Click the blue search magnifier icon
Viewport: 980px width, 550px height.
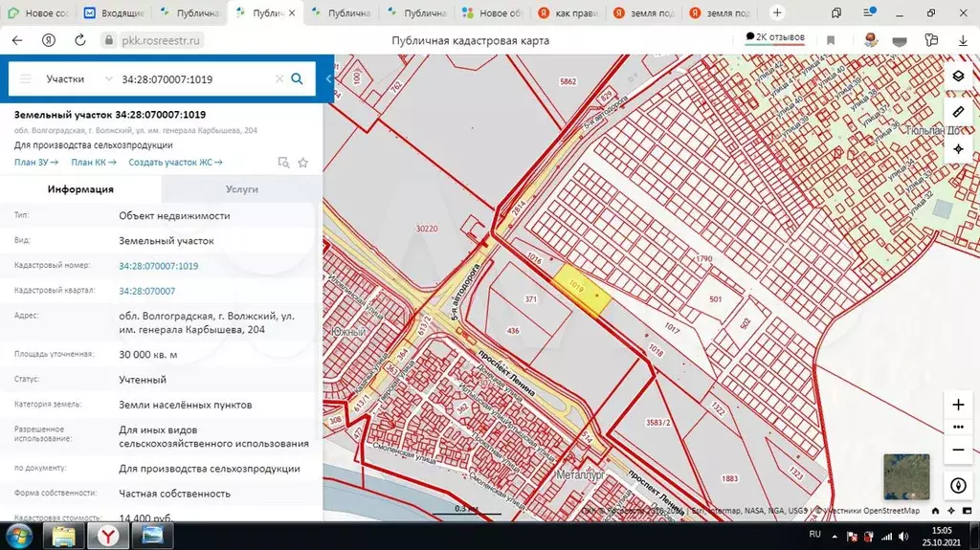pos(297,78)
